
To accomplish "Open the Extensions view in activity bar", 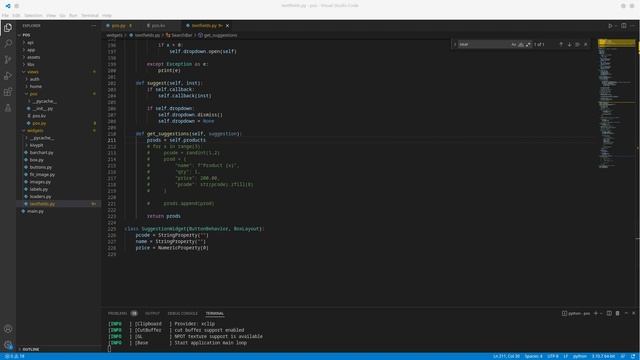I will tap(8, 92).
